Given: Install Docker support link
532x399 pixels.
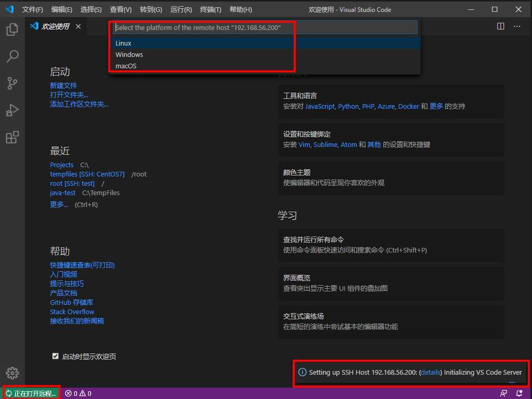Looking at the screenshot, I should click(x=409, y=107).
